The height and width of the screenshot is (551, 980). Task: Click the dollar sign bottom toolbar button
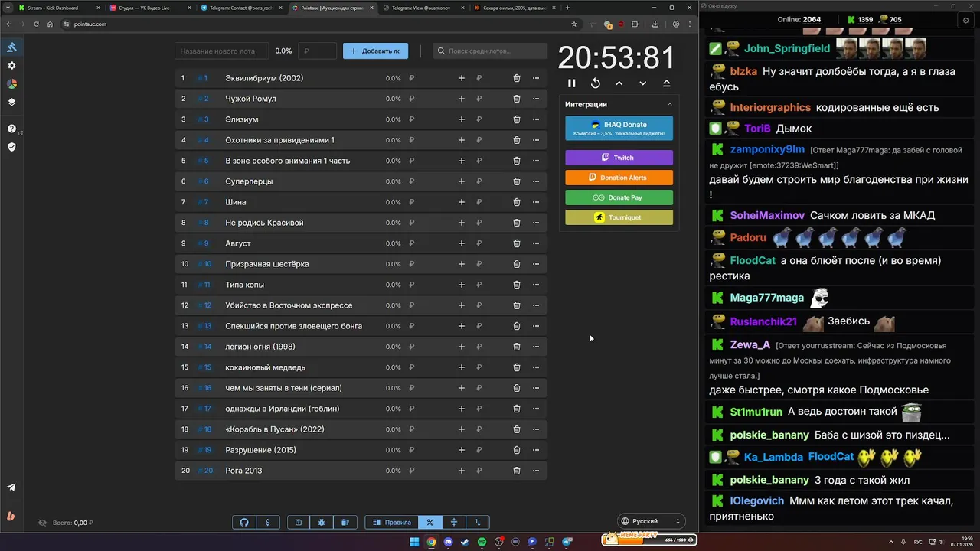[x=267, y=522]
